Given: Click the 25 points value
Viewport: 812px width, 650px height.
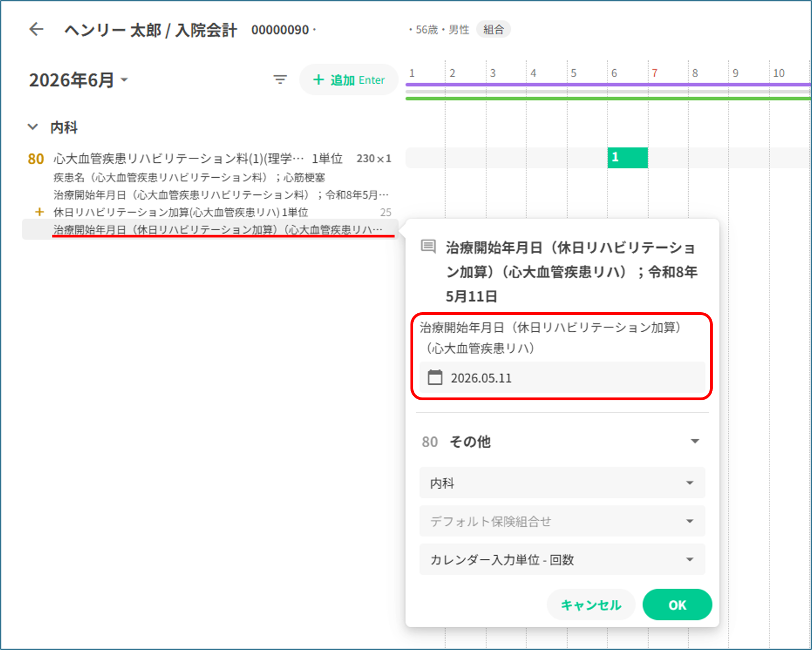Looking at the screenshot, I should [x=386, y=212].
